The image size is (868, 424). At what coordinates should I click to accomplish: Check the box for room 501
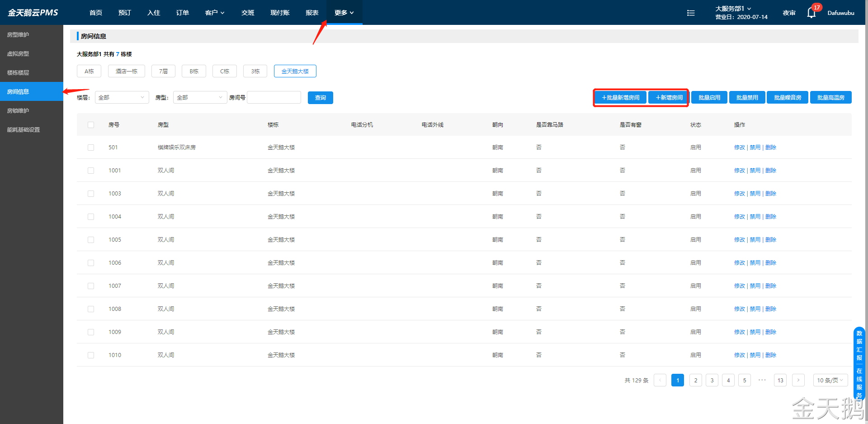tap(91, 148)
